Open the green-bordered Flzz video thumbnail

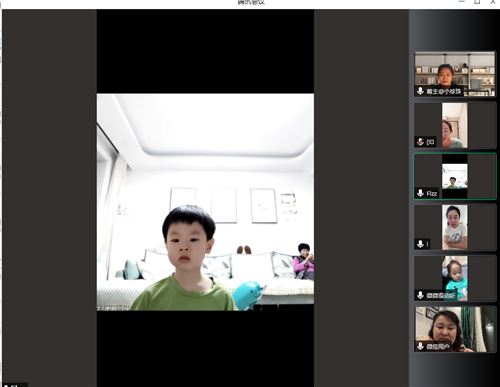pyautogui.click(x=455, y=176)
